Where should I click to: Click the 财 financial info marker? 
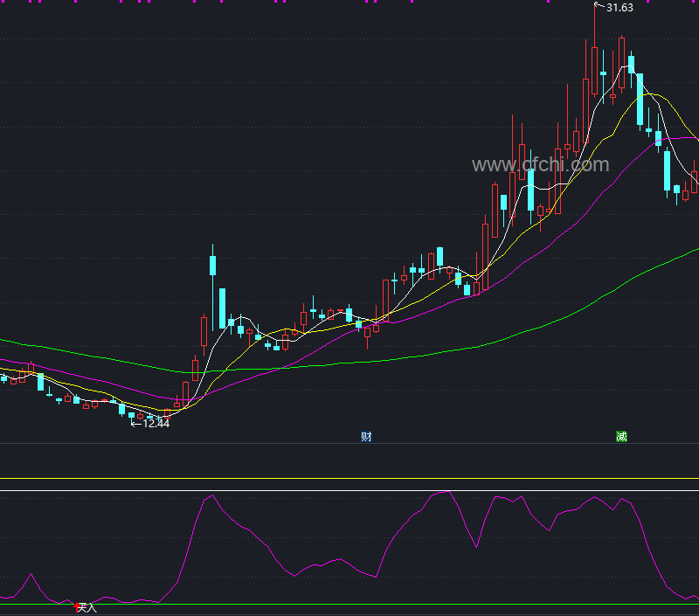(366, 436)
